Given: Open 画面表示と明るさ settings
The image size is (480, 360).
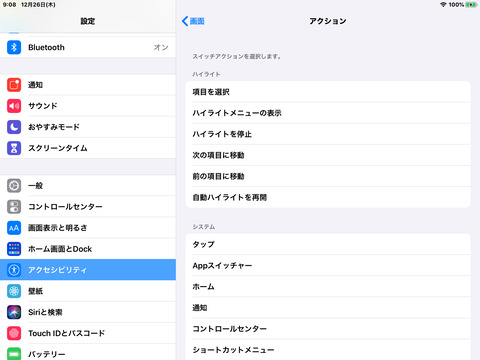Looking at the screenshot, I should 88,228.
